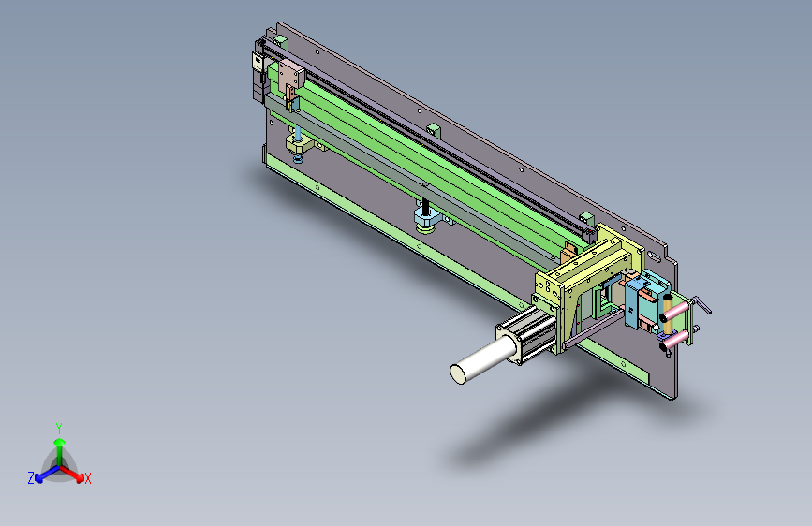Click the red X axis of the triad

(74, 474)
